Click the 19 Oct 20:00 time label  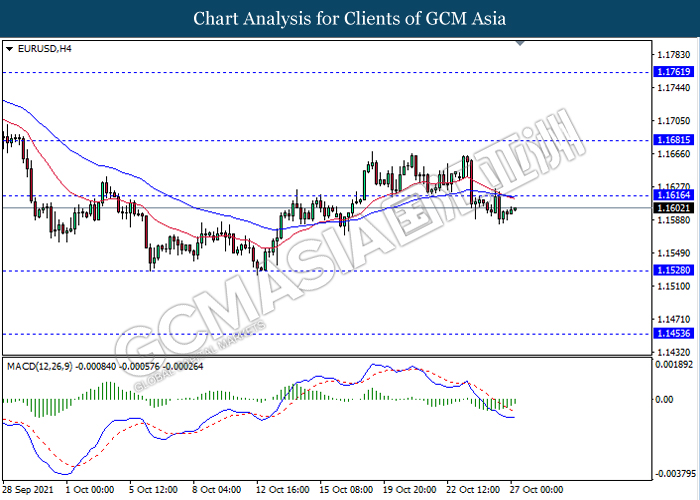409,490
